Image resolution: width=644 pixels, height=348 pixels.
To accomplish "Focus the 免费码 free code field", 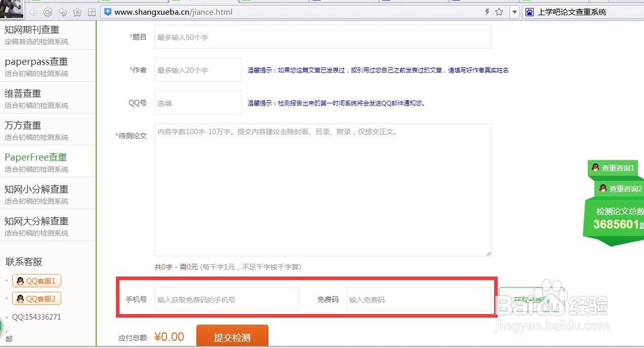I will [x=419, y=299].
